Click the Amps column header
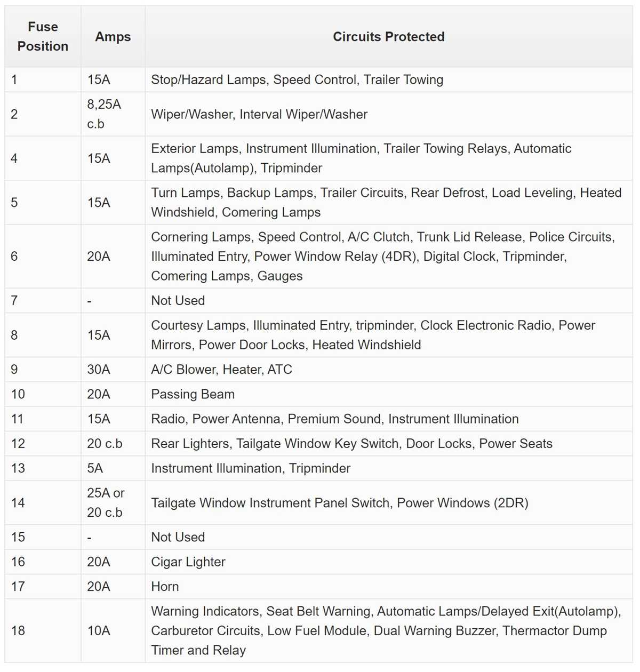This screenshot has width=640, height=672. [x=113, y=36]
